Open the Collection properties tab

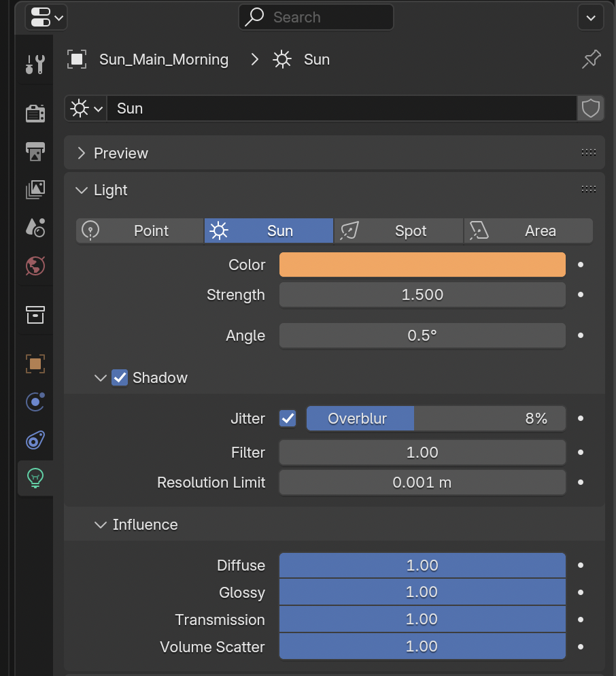(x=35, y=314)
